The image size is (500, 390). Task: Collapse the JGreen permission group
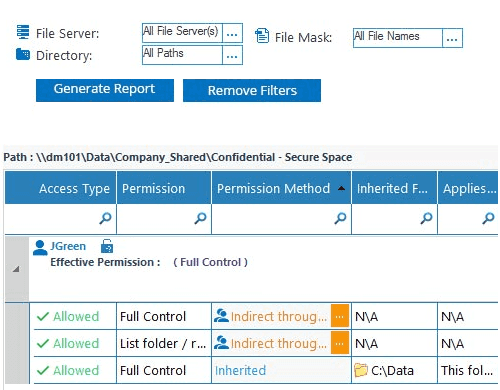(16, 269)
